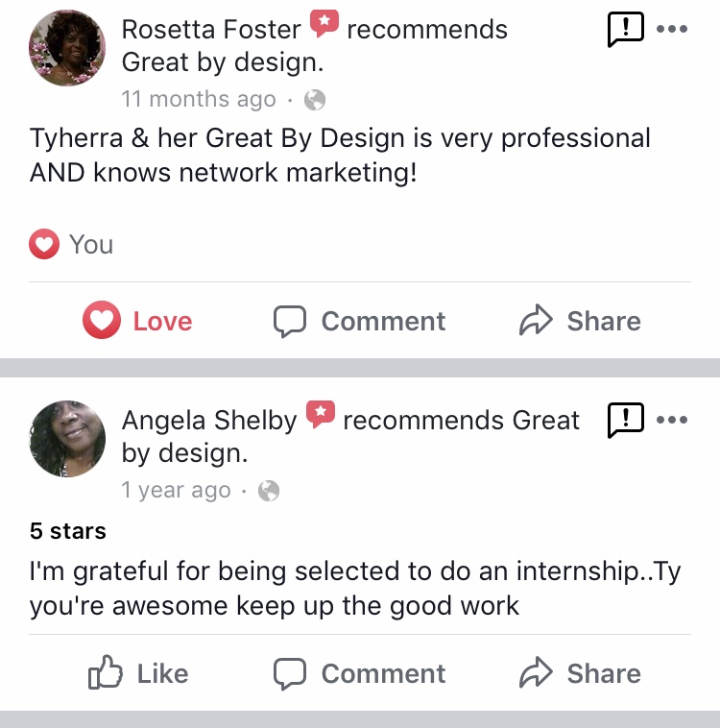The image size is (720, 728).
Task: Report Angela Shelby's review via flag icon
Action: click(625, 420)
